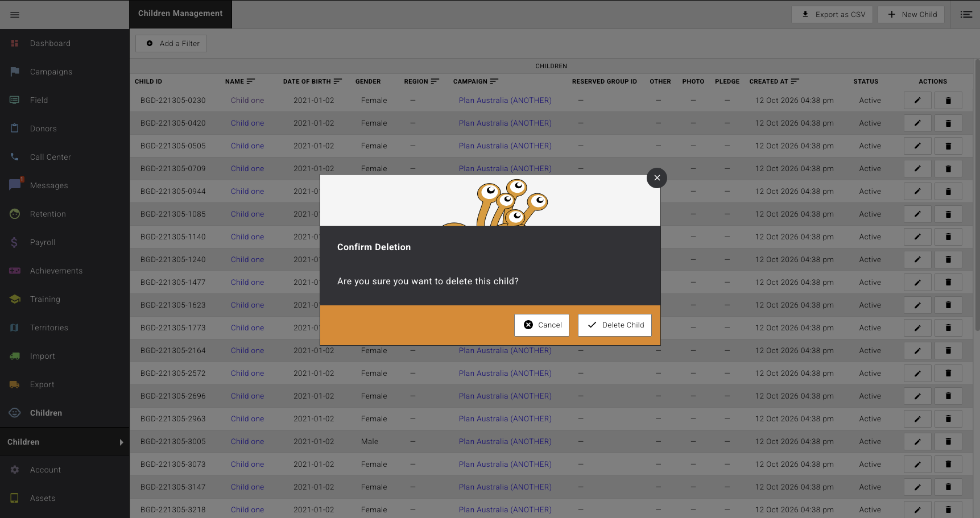980x518 pixels.
Task: Click the monster illustration in the dialog
Action: click(x=495, y=202)
